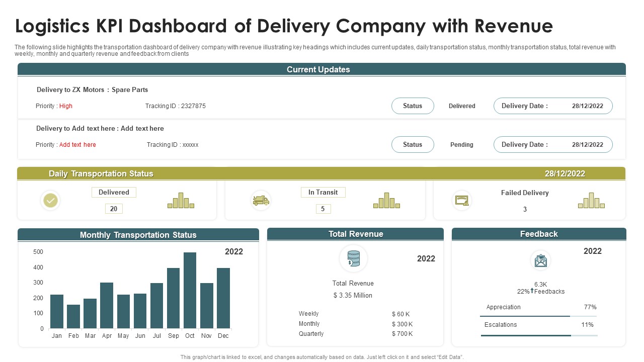Click the mini bar chart beside In Transit

tap(386, 200)
